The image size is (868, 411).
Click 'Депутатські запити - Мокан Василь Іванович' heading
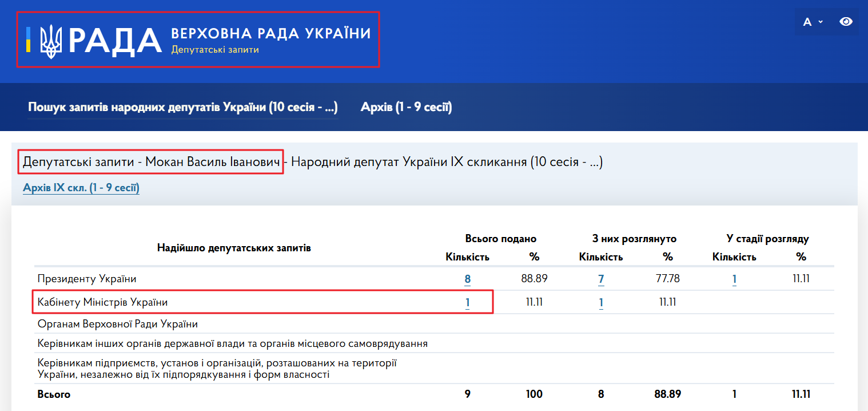(152, 162)
